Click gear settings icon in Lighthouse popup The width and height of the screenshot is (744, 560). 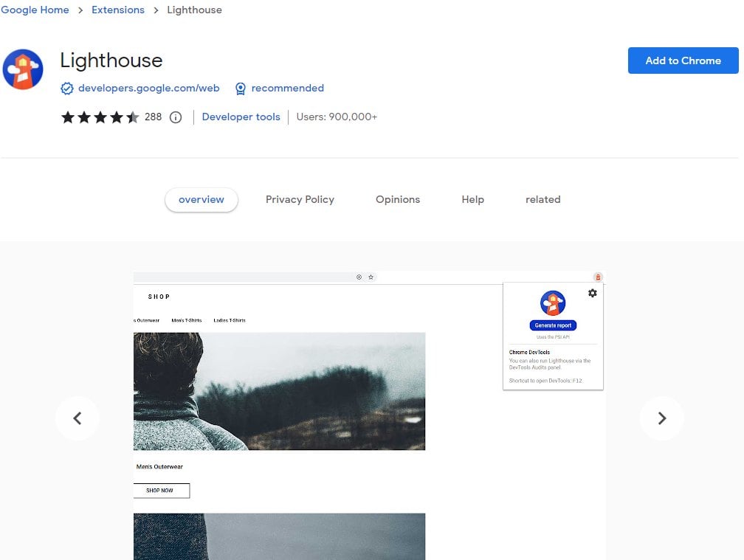tap(592, 293)
